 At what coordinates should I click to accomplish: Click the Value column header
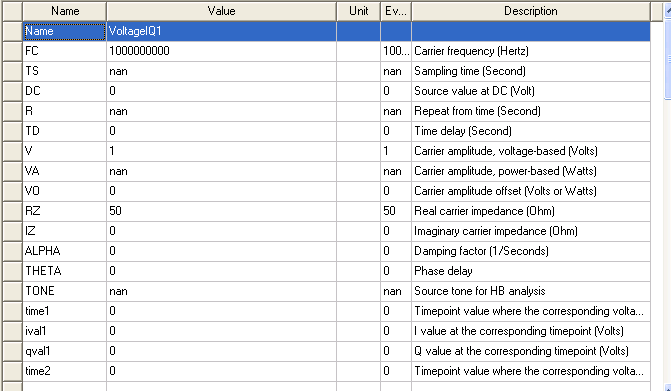(221, 11)
